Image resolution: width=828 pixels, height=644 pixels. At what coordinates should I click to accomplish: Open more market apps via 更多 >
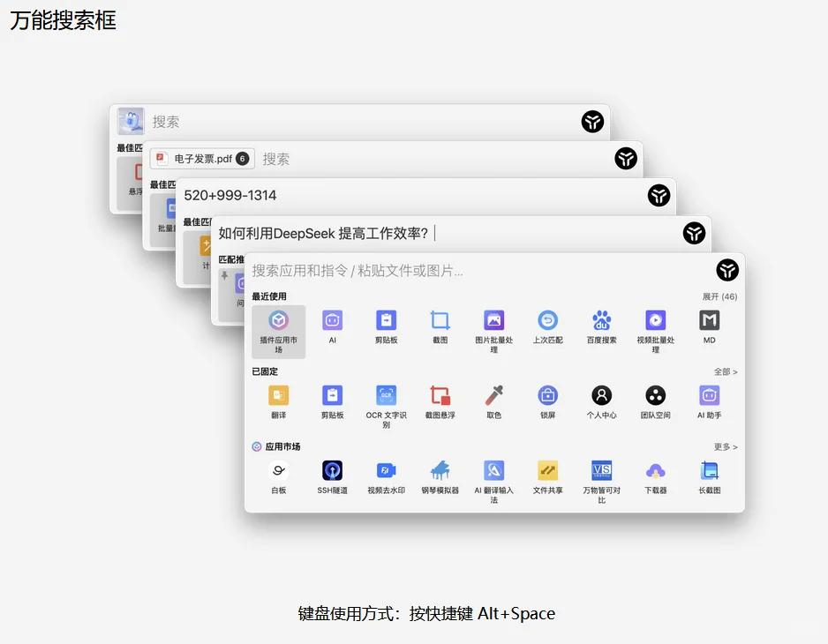[x=726, y=446]
